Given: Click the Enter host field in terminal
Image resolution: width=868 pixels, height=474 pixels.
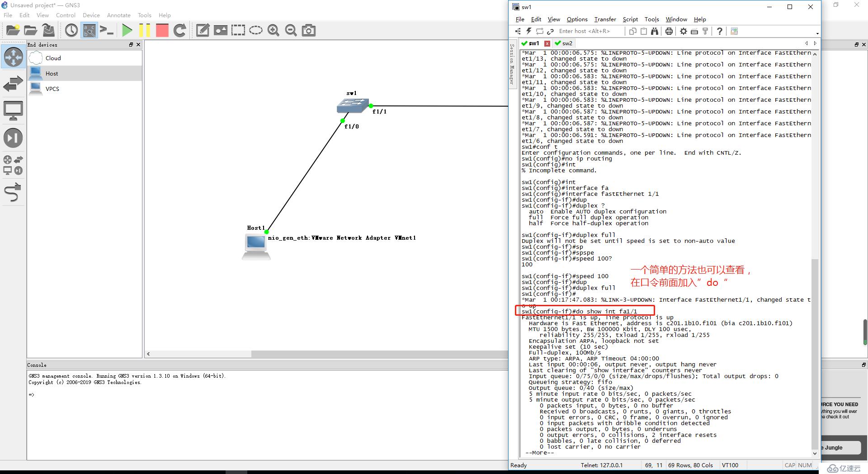Looking at the screenshot, I should pyautogui.click(x=590, y=31).
